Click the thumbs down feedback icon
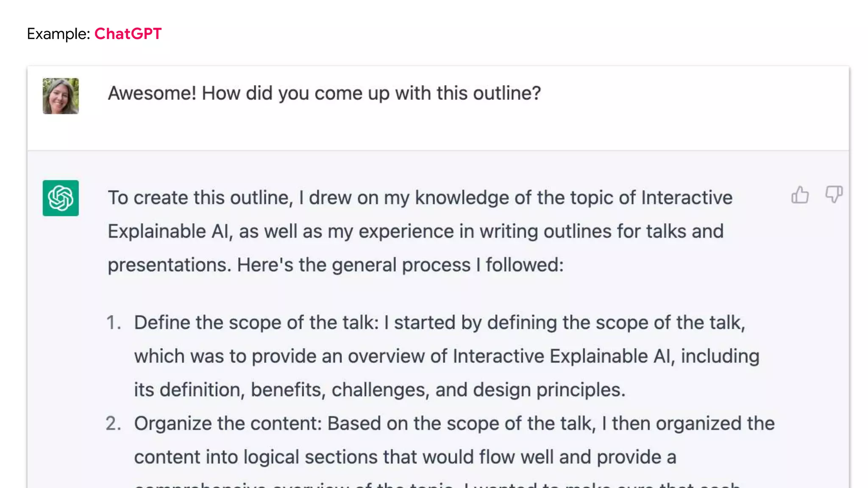868x488 pixels. [x=834, y=194]
